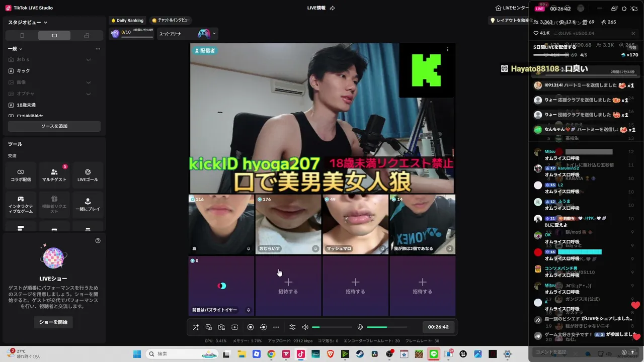Open the host video three-dot menu
Viewport: 644px width, 362px height.
pyautogui.click(x=448, y=50)
